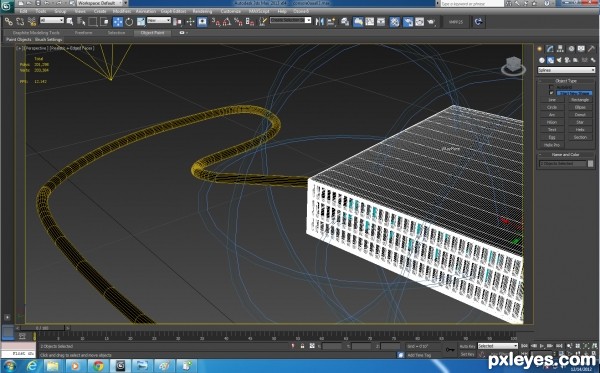Activate the Select and Move tool
Screen dimensions: 600x373
118,22
